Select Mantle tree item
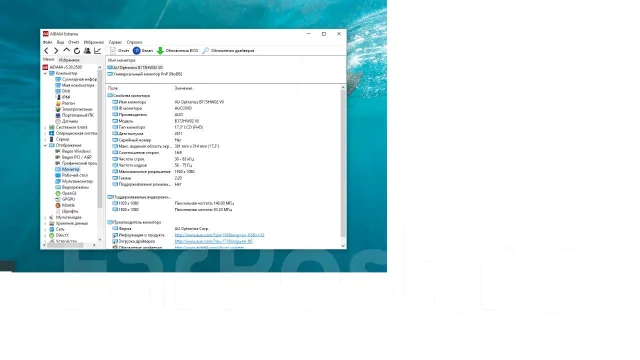 click(65, 205)
